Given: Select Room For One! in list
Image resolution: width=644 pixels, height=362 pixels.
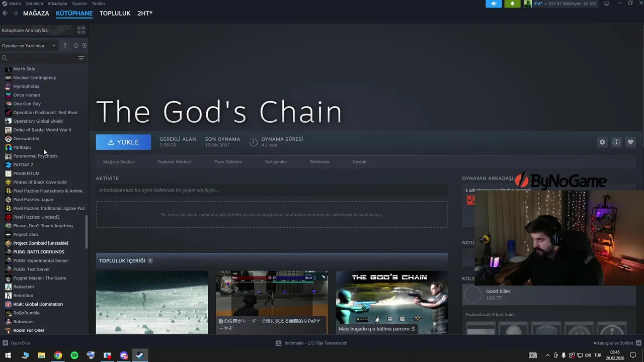Looking at the screenshot, I should point(29,330).
